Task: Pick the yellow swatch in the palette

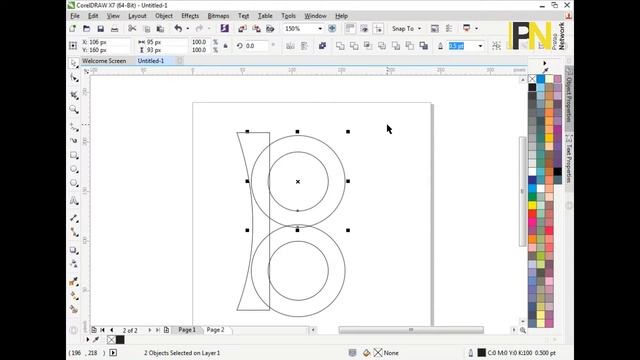Action: (532, 205)
